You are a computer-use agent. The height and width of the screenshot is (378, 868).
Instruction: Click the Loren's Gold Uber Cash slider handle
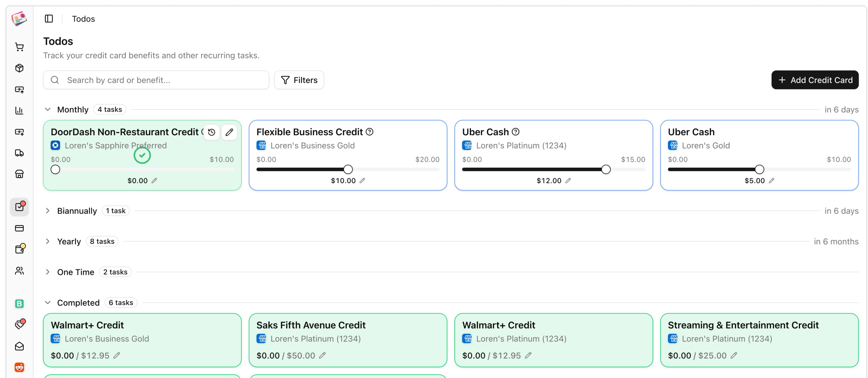click(759, 169)
